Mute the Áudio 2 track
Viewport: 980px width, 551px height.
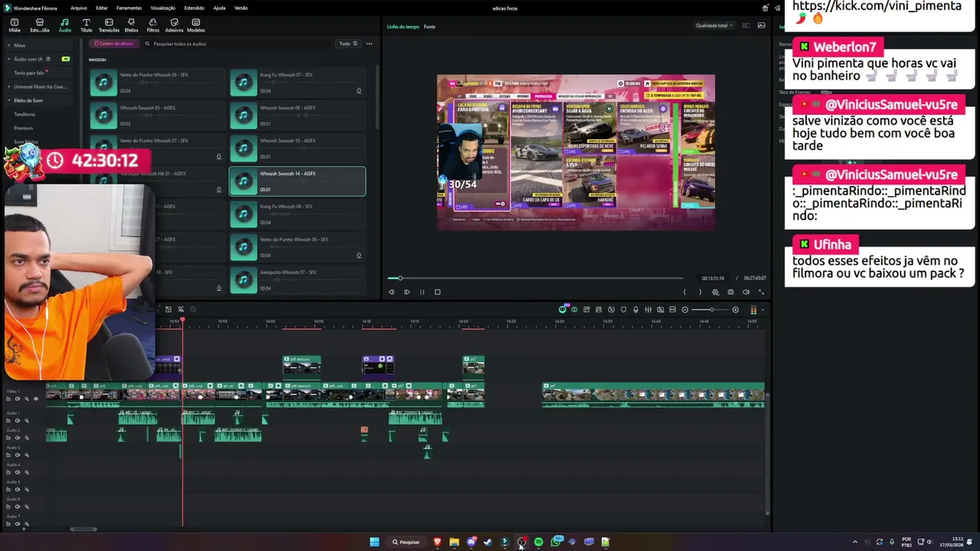click(x=18, y=438)
